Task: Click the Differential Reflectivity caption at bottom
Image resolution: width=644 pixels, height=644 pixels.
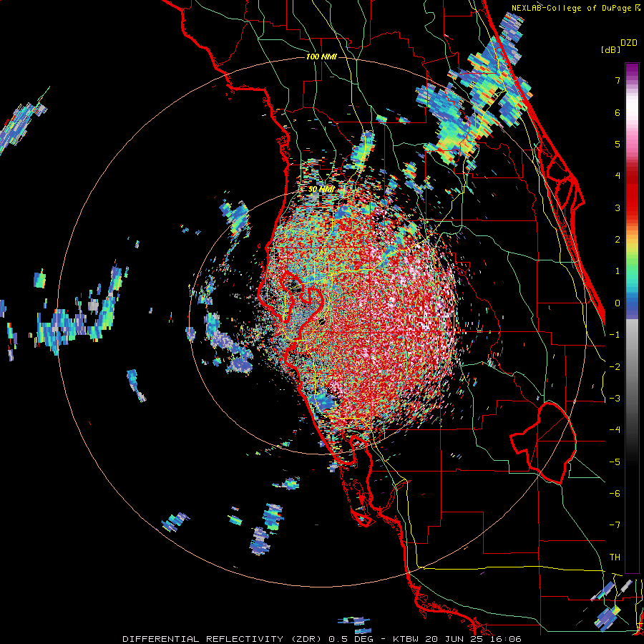Action: pos(322,639)
